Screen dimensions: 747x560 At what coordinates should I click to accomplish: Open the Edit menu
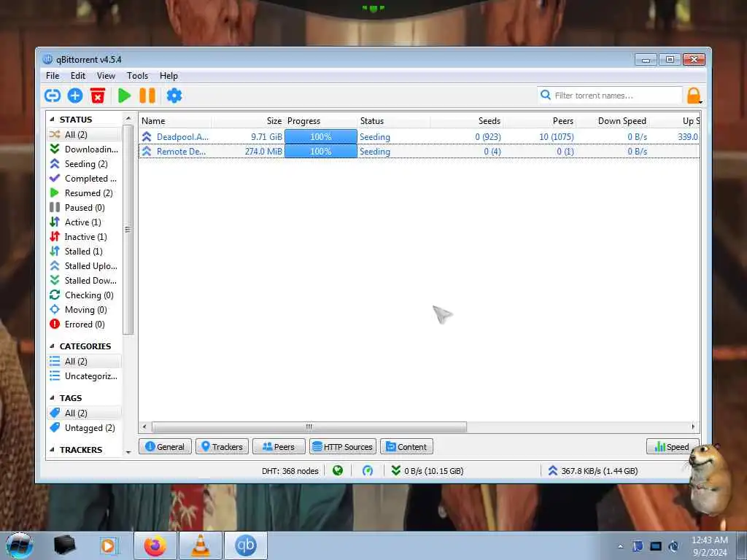(77, 76)
